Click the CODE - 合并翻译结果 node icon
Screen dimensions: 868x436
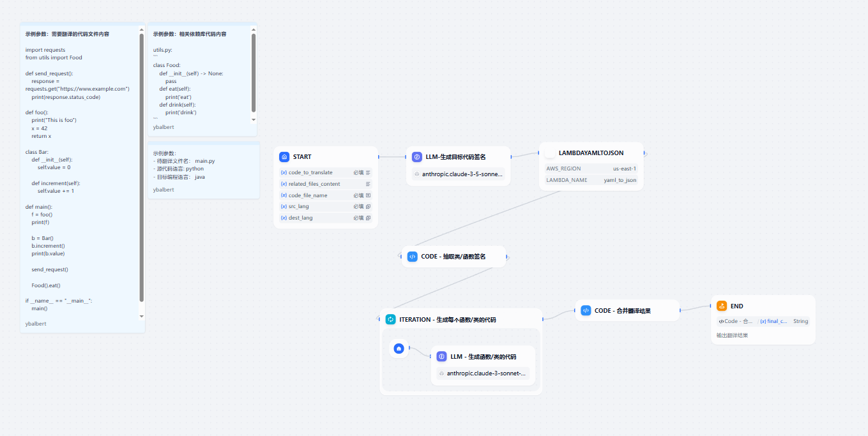click(x=586, y=310)
